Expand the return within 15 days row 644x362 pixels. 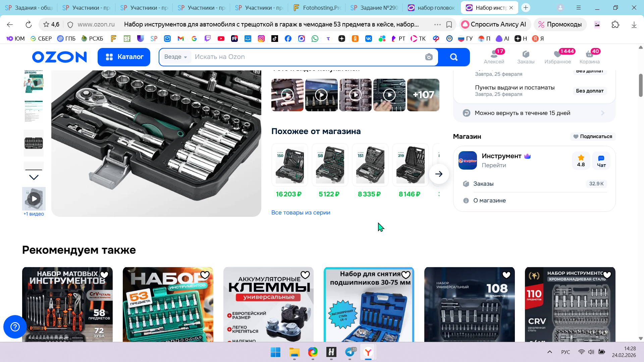pos(534,113)
